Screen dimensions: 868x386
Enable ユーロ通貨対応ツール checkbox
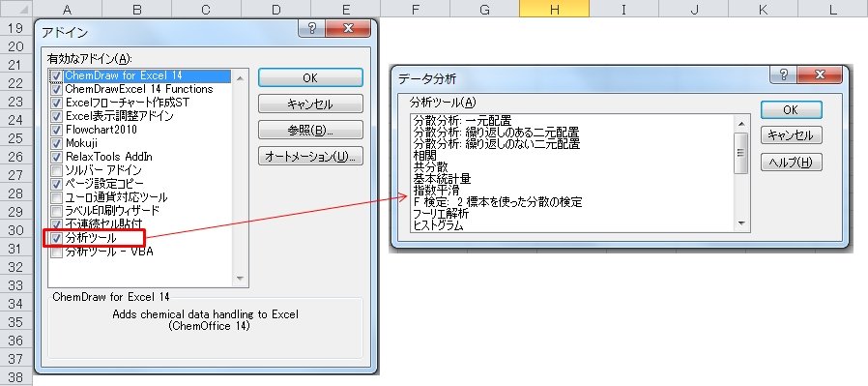point(56,197)
